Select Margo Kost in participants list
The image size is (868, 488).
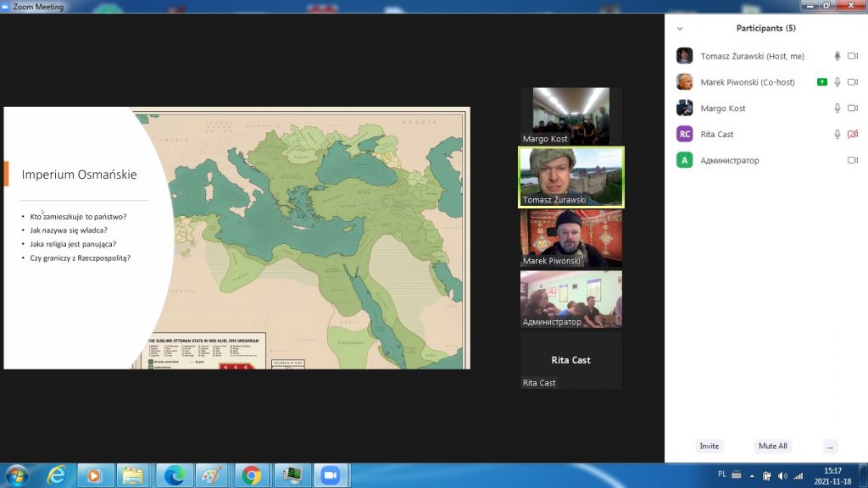723,108
